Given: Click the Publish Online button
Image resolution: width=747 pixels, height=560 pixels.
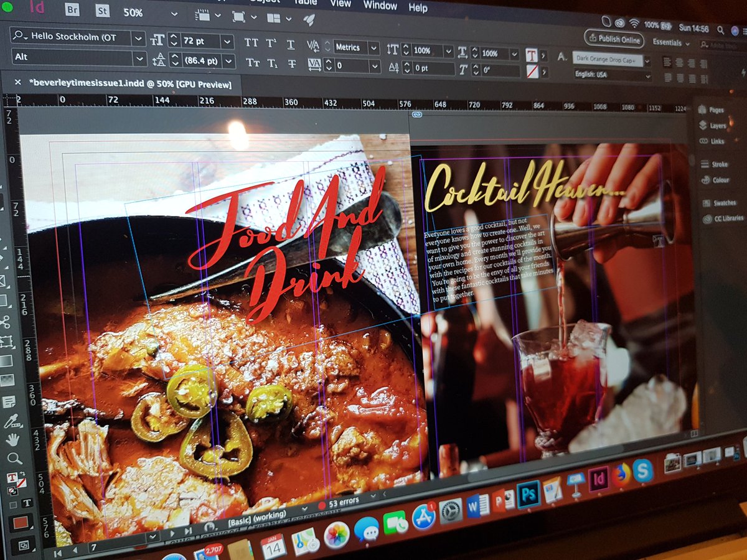Looking at the screenshot, I should [614, 39].
